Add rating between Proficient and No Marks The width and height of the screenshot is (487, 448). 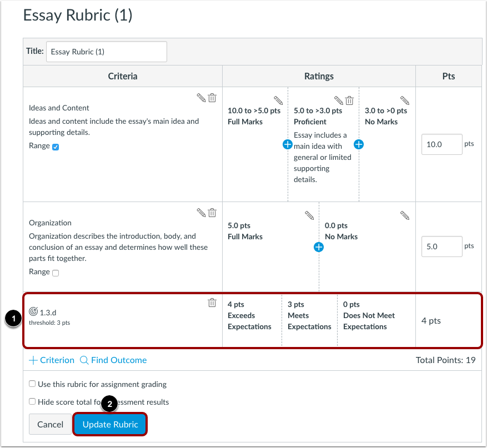click(359, 144)
